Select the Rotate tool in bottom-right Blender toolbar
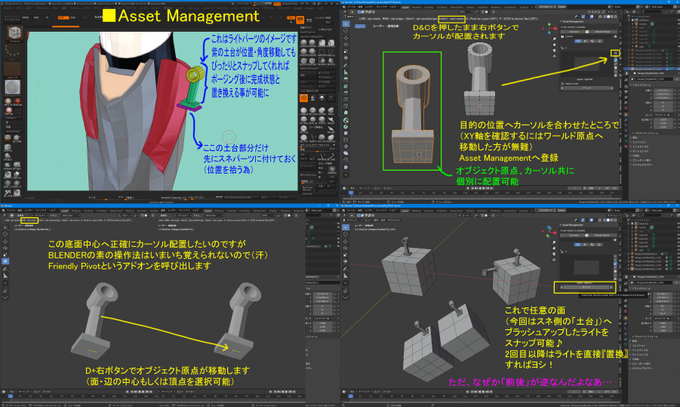The height and width of the screenshot is (407, 680). tap(346, 248)
